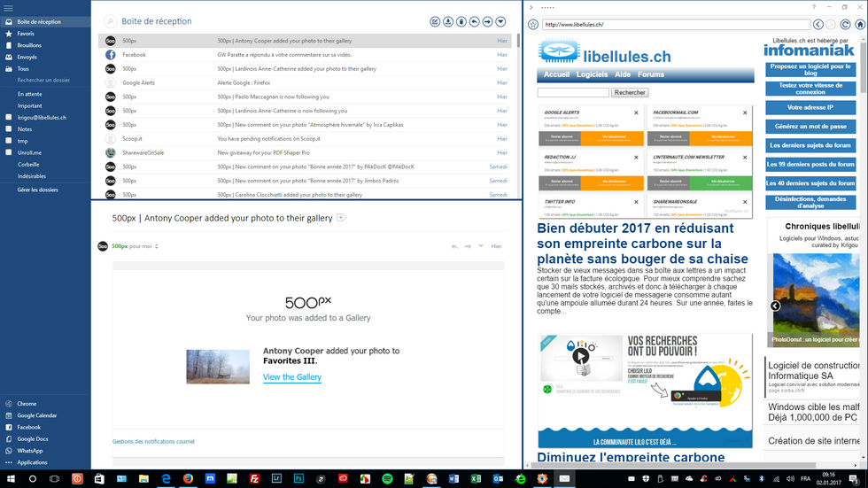Delete the message with the toolbar trash icon

[x=461, y=21]
